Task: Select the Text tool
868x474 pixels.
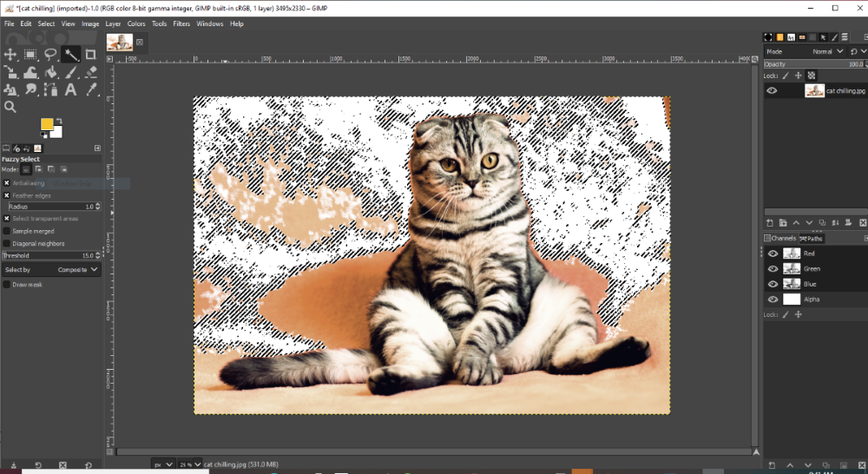Action: pyautogui.click(x=70, y=90)
